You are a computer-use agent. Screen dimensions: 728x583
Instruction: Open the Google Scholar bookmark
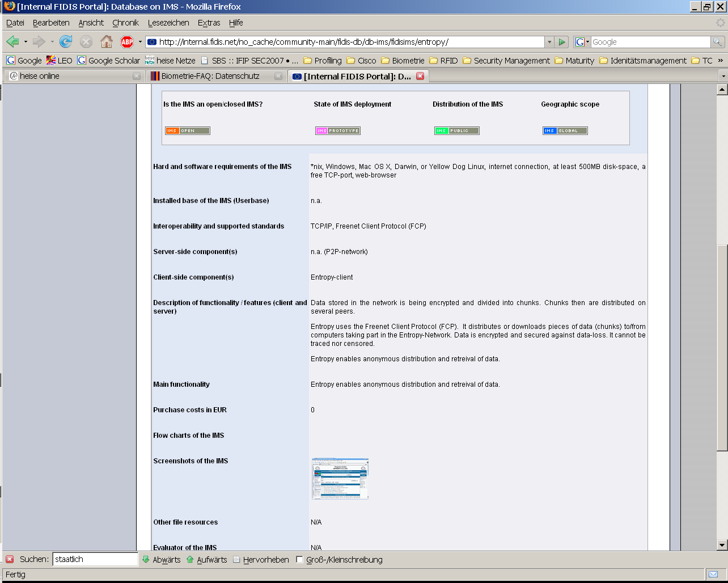108,61
